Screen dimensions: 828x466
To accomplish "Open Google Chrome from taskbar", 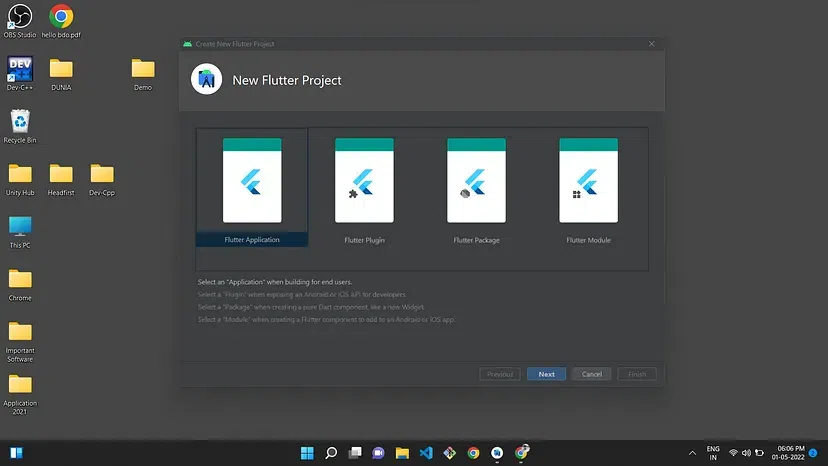I will (x=473, y=453).
